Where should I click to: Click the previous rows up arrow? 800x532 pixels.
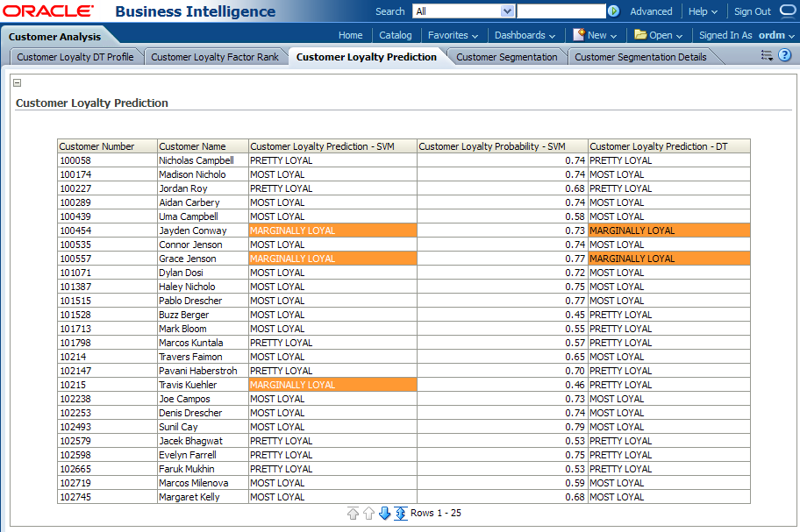coord(368,514)
